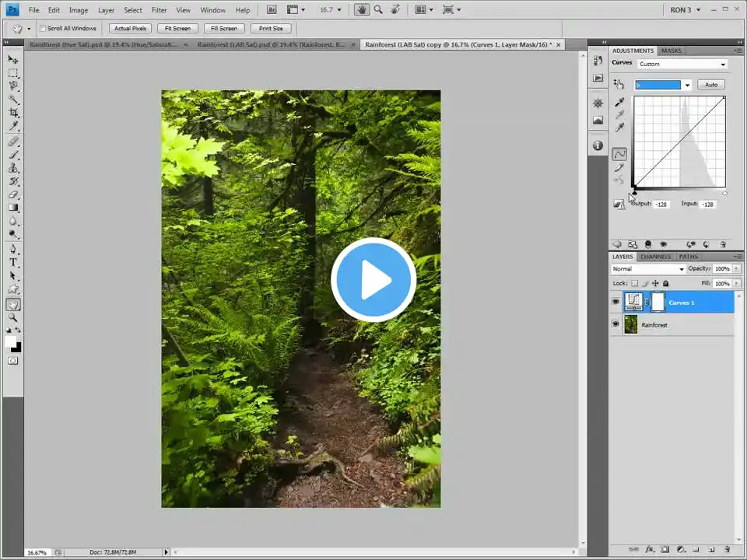This screenshot has height=560, width=747.
Task: Select the Type tool
Action: [13, 262]
